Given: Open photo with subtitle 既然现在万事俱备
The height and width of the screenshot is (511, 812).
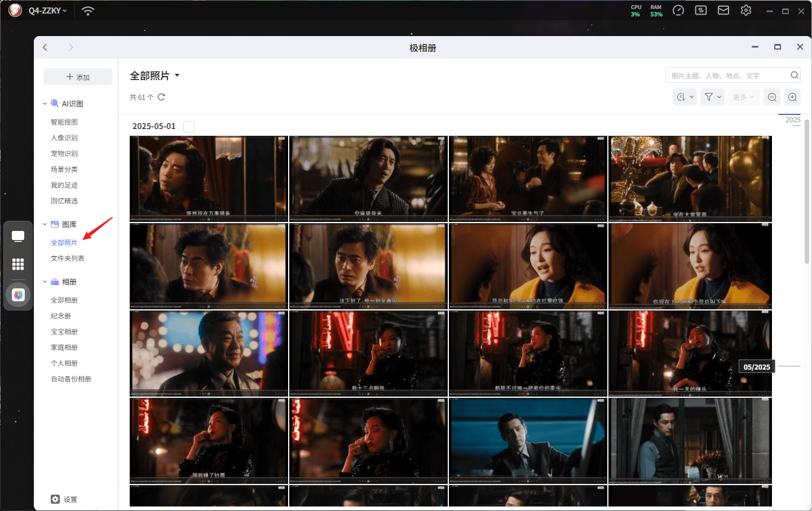Looking at the screenshot, I should point(209,179).
